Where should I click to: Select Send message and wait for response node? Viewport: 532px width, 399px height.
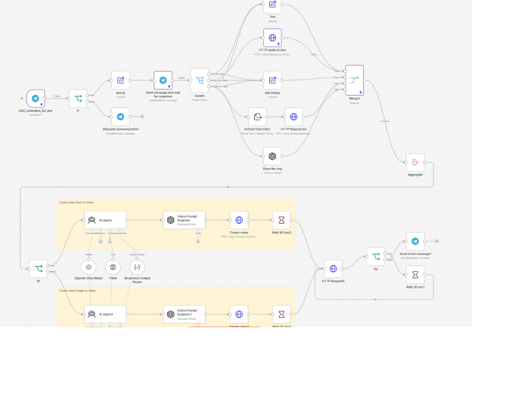[163, 80]
